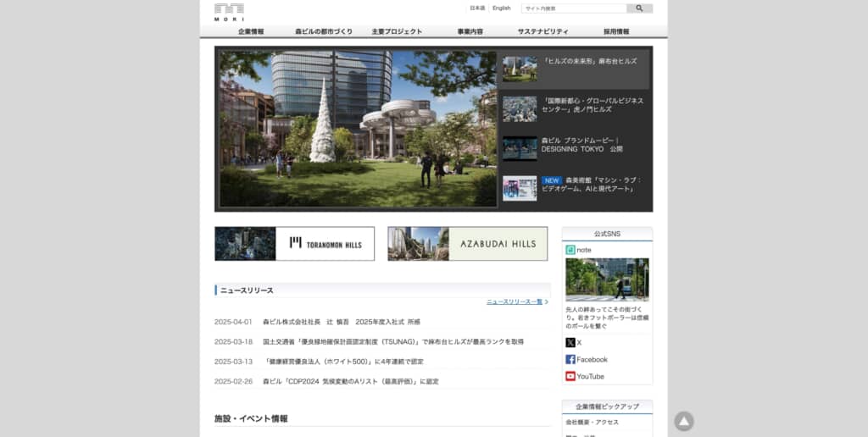The height and width of the screenshot is (437, 868).
Task: Click the back-to-top arrow button
Action: (x=684, y=422)
